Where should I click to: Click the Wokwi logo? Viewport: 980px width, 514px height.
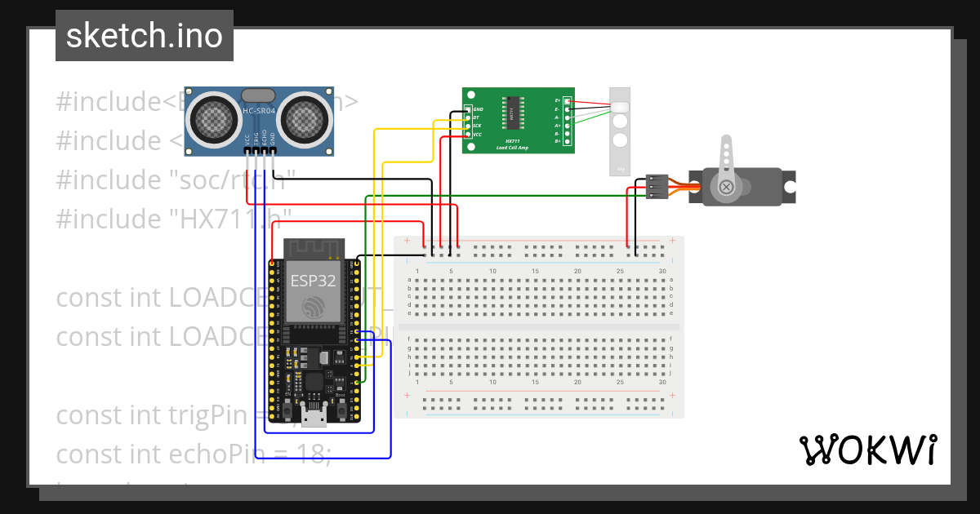tap(870, 449)
